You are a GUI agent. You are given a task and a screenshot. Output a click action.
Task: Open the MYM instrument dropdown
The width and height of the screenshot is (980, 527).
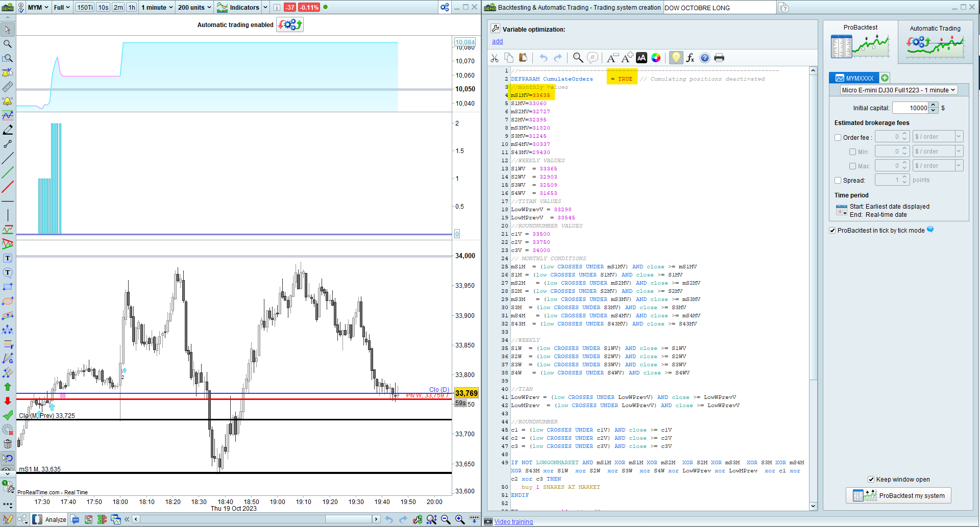[38, 8]
